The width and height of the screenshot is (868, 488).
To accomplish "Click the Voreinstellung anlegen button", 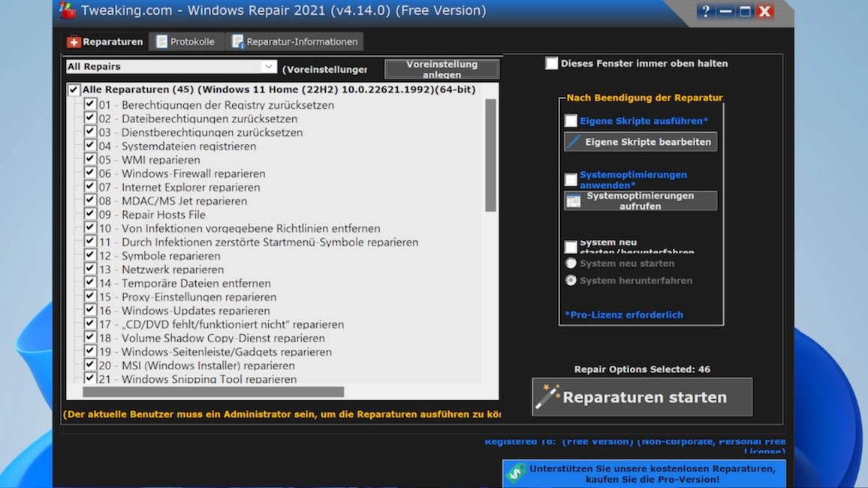I will (x=442, y=69).
